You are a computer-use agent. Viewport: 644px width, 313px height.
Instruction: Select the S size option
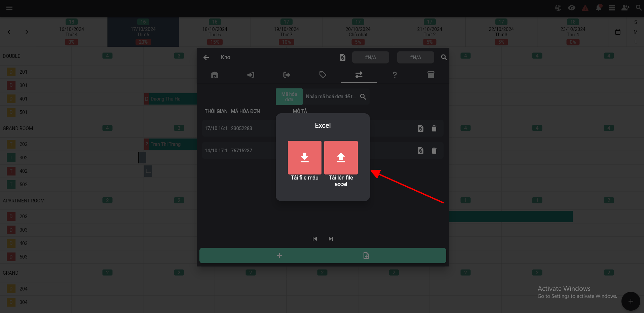coord(636,22)
